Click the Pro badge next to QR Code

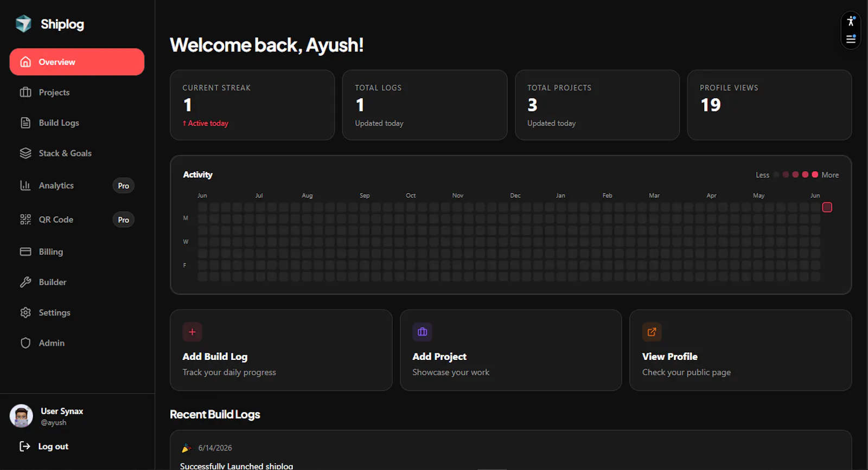pyautogui.click(x=124, y=220)
